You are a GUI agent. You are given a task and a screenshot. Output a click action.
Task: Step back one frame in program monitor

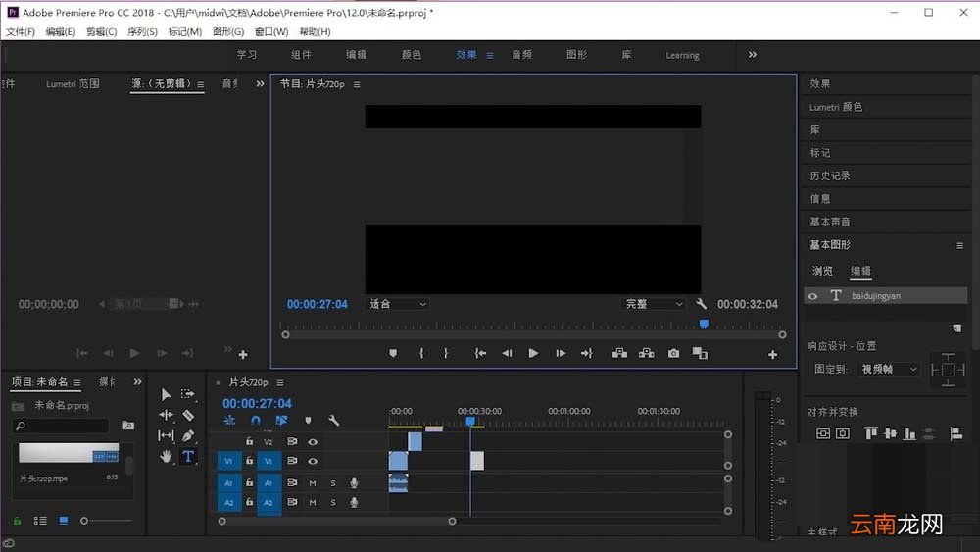[507, 353]
